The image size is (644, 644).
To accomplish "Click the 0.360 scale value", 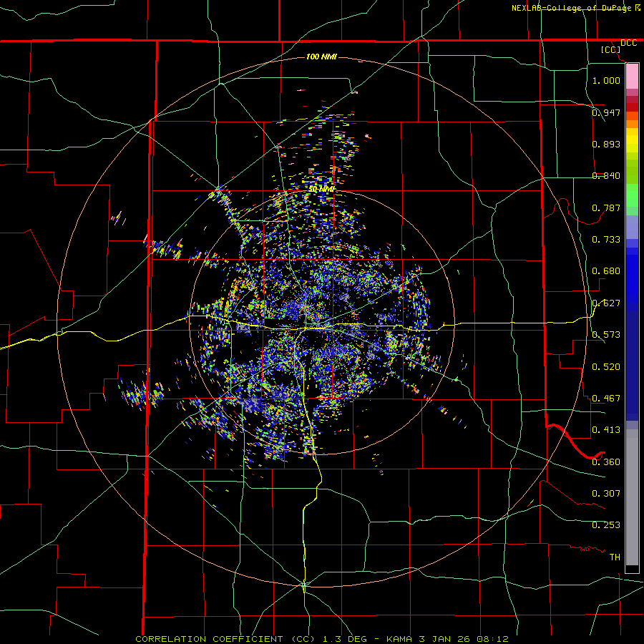I will pos(606,462).
